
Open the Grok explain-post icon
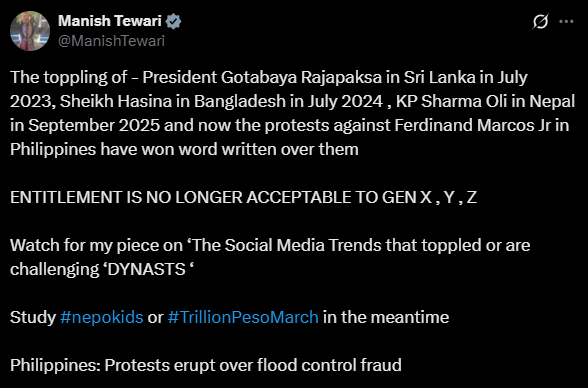click(x=540, y=21)
